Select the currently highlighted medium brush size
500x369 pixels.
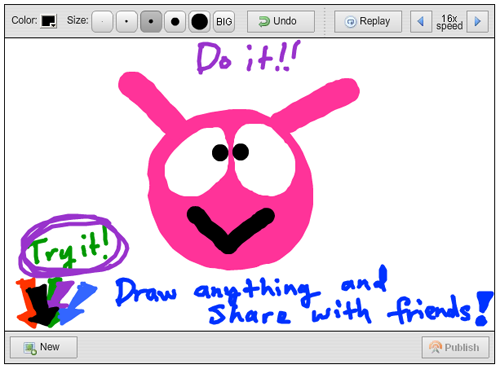click(x=151, y=22)
